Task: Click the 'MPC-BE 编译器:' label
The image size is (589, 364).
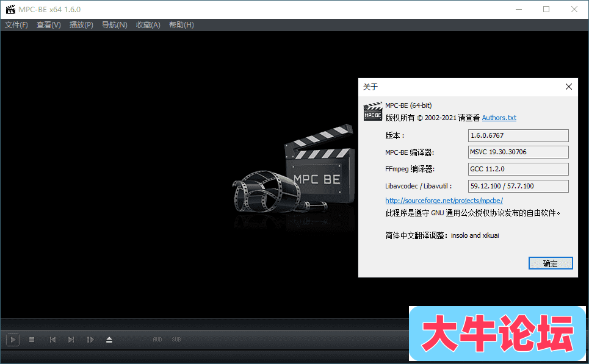Action: [x=410, y=152]
